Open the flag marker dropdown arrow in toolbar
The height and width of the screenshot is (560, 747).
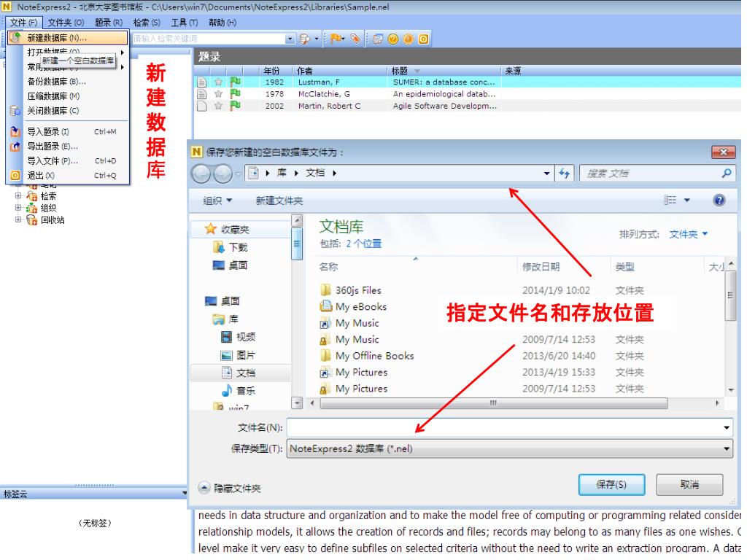[343, 39]
